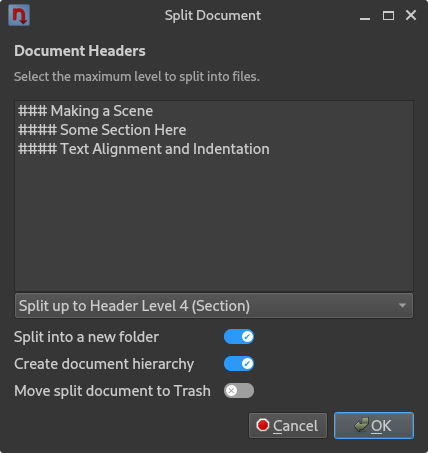Screen dimensions: 428x453
Task: Minimize the Split Document window
Action: 365,16
